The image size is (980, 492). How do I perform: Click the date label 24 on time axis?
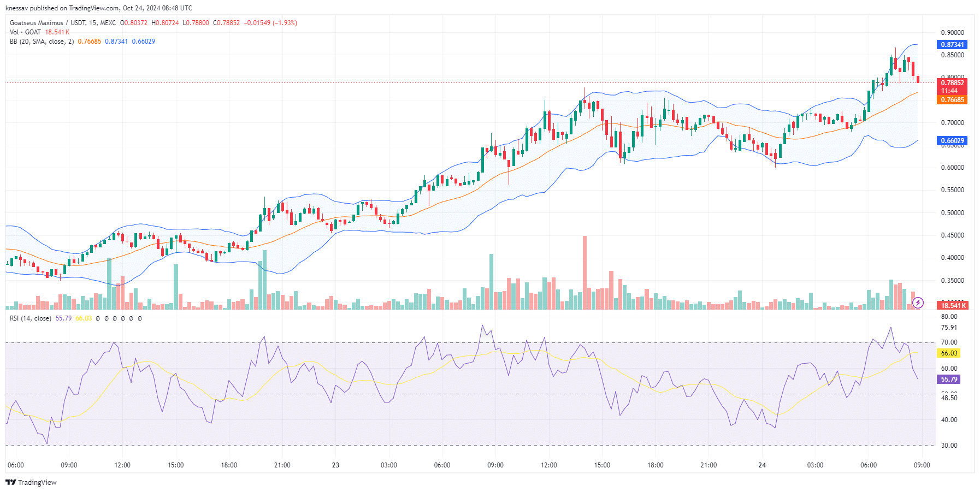[x=762, y=465]
